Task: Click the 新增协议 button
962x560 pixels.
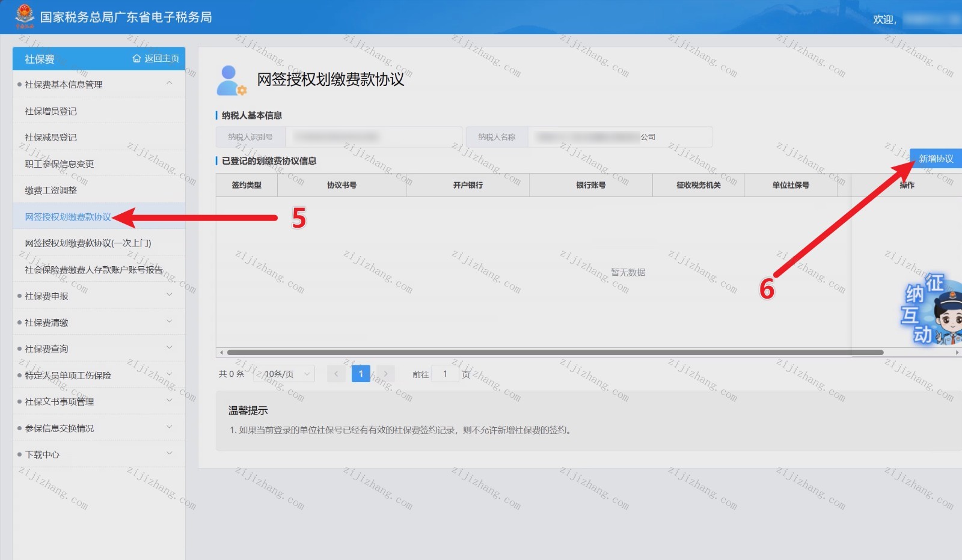Action: [936, 159]
